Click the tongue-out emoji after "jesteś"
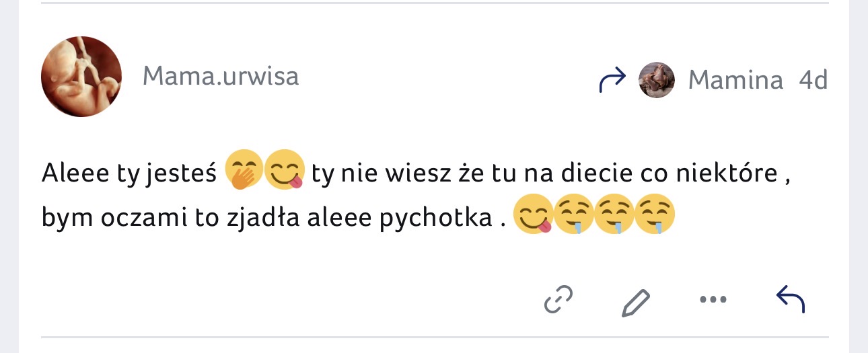 point(285,171)
